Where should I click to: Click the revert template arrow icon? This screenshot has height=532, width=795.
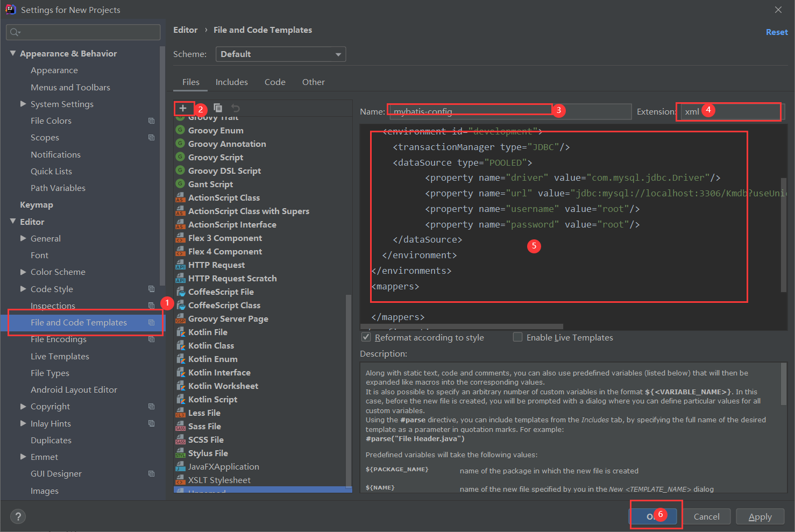235,108
